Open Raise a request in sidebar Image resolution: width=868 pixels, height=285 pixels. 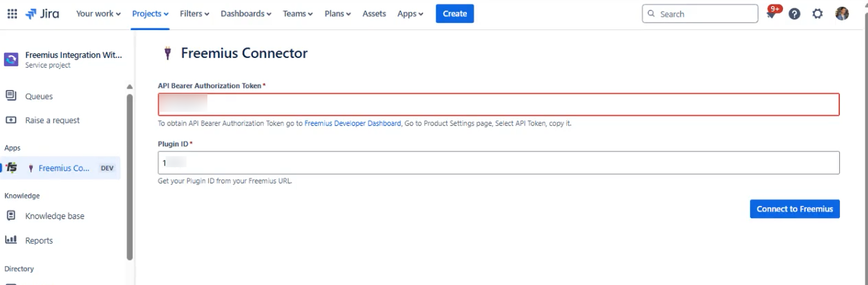pyautogui.click(x=52, y=121)
